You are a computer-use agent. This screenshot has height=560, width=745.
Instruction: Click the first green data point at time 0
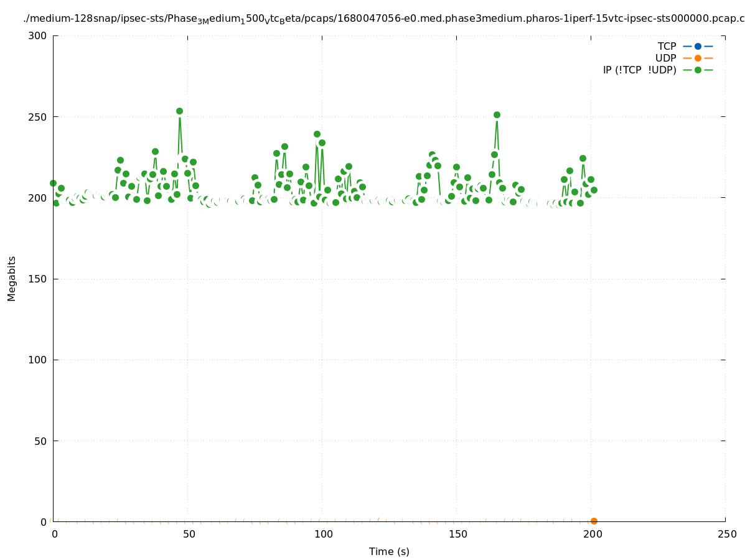(53, 183)
